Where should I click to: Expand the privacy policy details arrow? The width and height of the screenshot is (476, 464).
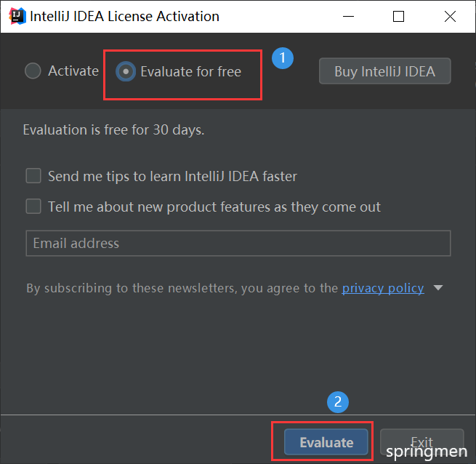pyautogui.click(x=438, y=287)
